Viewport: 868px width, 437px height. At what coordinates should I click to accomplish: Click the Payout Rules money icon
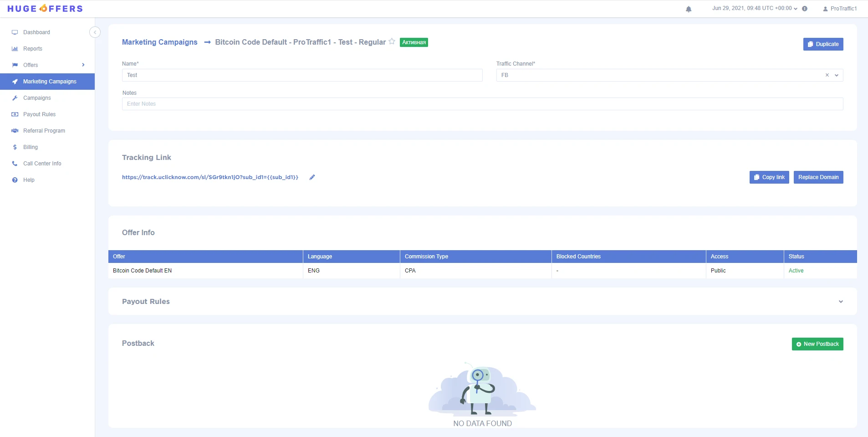point(15,114)
